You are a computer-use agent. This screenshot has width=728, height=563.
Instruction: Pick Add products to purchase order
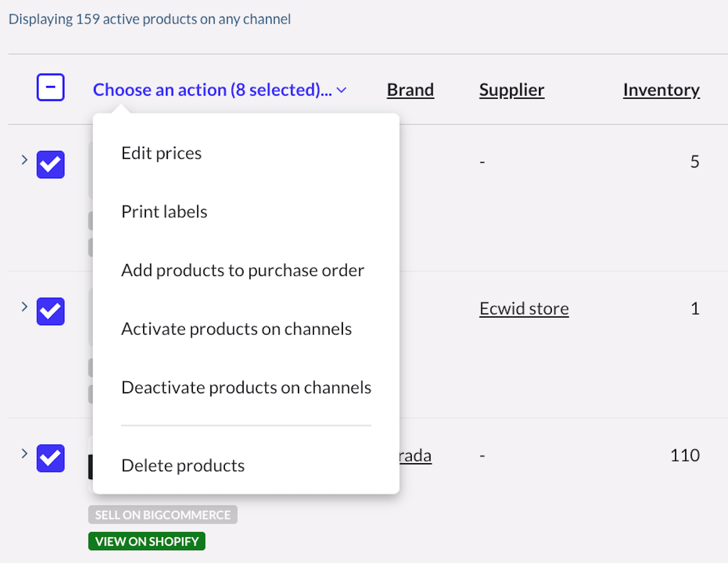(242, 271)
